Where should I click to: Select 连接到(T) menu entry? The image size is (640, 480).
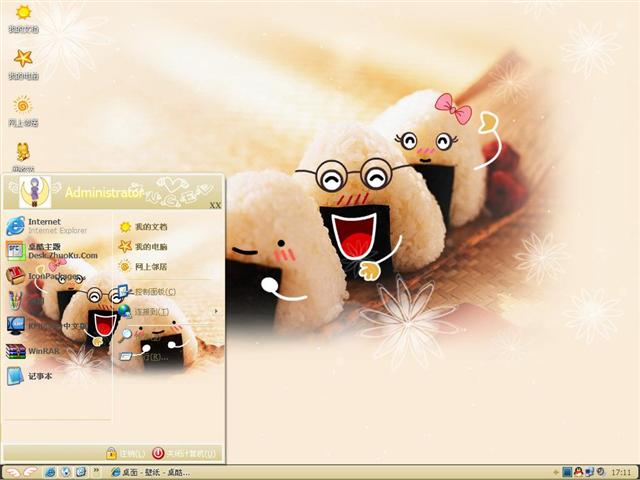click(144, 312)
